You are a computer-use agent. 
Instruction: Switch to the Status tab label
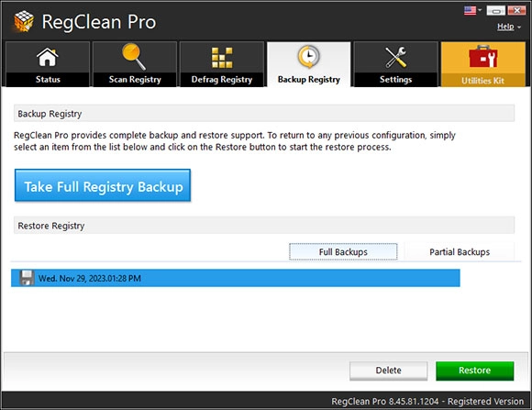[48, 80]
